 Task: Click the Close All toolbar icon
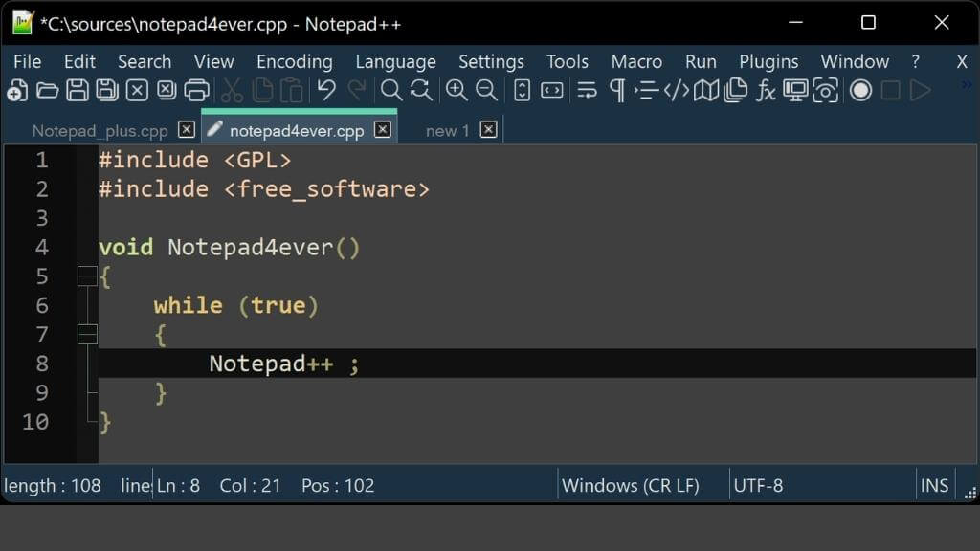167,91
